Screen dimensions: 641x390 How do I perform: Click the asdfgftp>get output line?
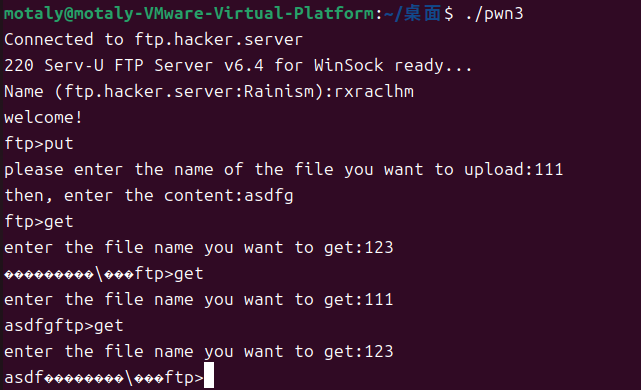tap(64, 326)
